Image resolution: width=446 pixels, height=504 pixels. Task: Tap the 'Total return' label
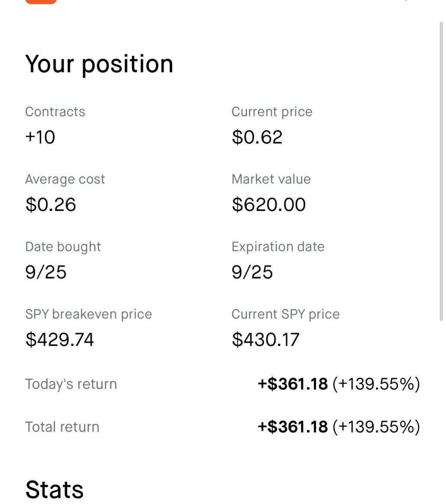click(62, 427)
